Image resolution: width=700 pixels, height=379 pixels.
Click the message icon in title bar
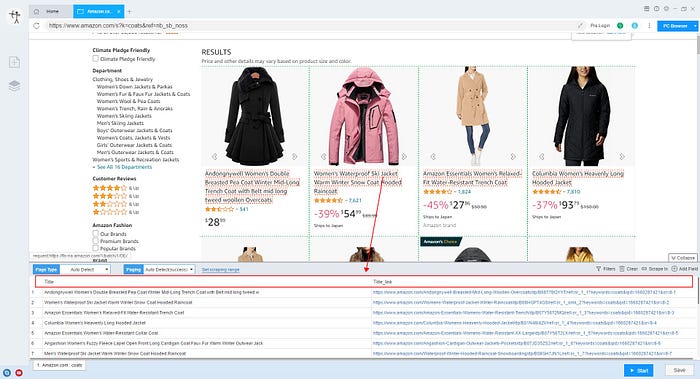click(656, 8)
